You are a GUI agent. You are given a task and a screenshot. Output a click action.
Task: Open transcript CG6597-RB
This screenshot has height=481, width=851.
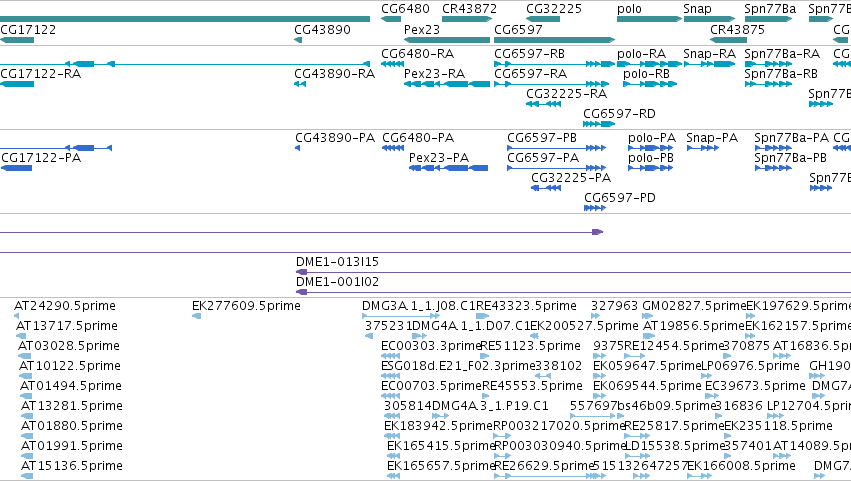point(529,54)
